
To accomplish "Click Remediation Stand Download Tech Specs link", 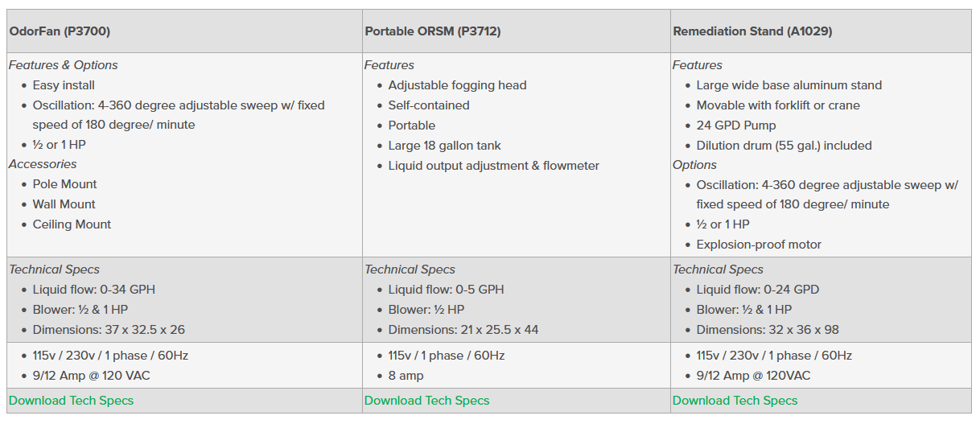I will click(735, 401).
